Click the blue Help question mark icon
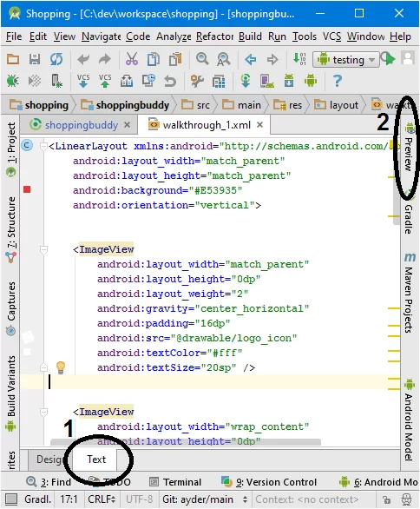The width and height of the screenshot is (420, 509). [x=338, y=81]
